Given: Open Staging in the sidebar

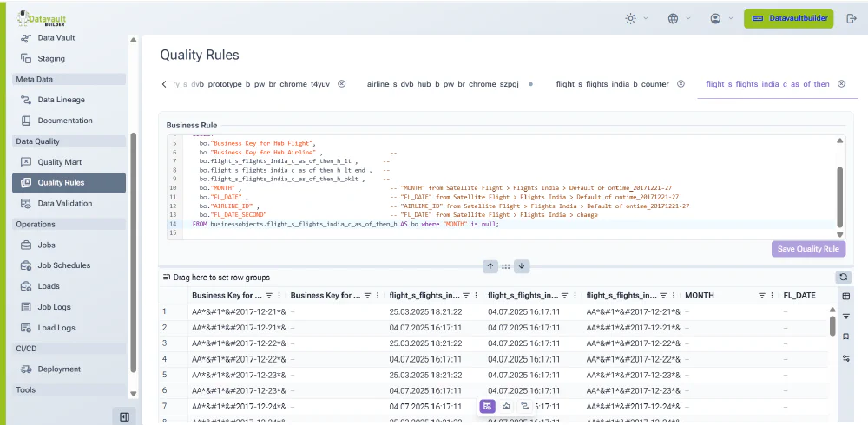Looking at the screenshot, I should pos(69,58).
